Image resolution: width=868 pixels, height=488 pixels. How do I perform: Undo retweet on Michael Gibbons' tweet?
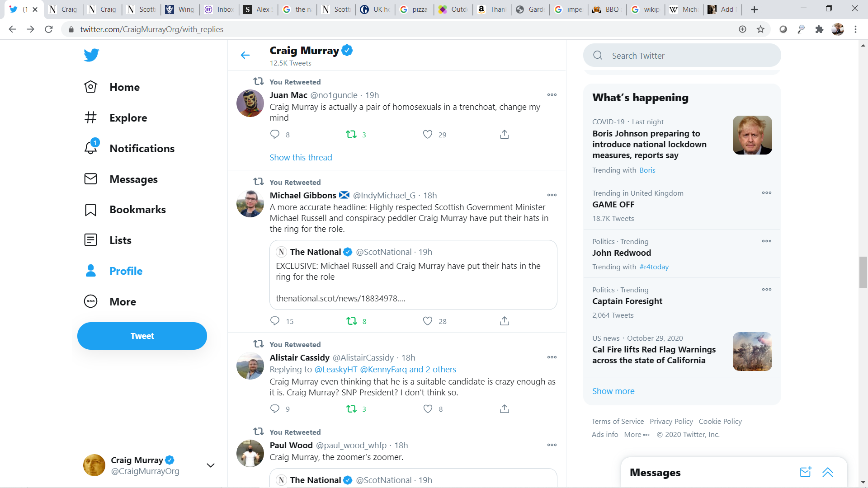pyautogui.click(x=351, y=321)
